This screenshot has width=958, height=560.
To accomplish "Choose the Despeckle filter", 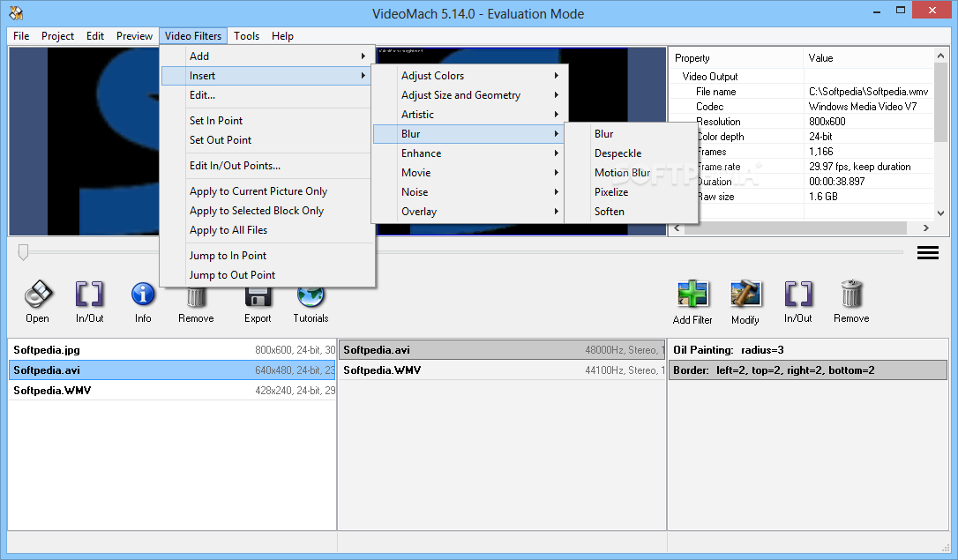I will click(x=631, y=153).
